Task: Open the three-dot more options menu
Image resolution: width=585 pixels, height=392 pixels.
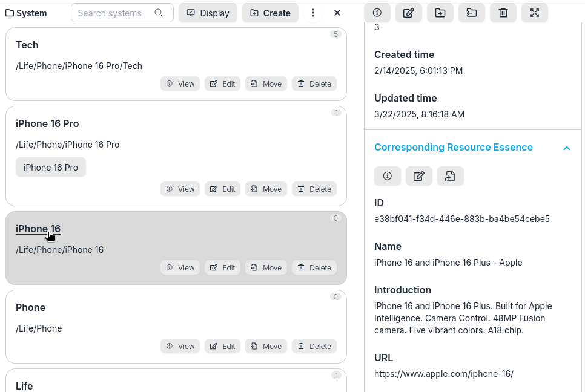Action: [x=313, y=13]
